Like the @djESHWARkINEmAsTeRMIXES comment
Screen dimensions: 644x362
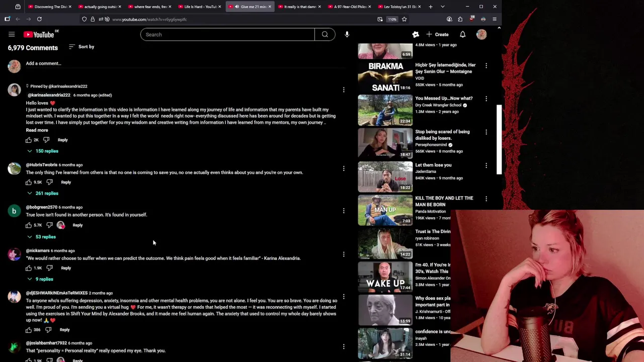pos(29,330)
